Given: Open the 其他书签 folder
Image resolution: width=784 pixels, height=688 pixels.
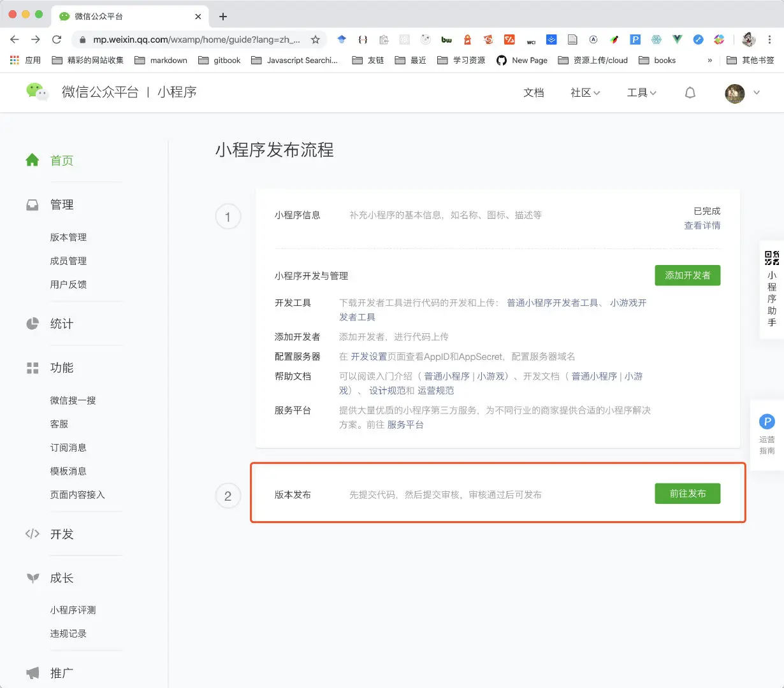Looking at the screenshot, I should (750, 61).
